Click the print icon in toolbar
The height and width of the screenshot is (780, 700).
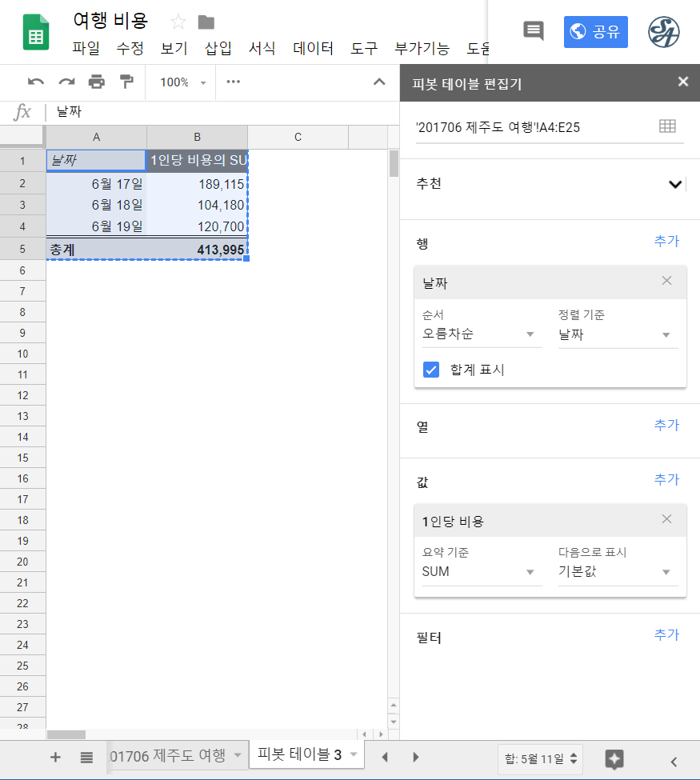point(97,82)
